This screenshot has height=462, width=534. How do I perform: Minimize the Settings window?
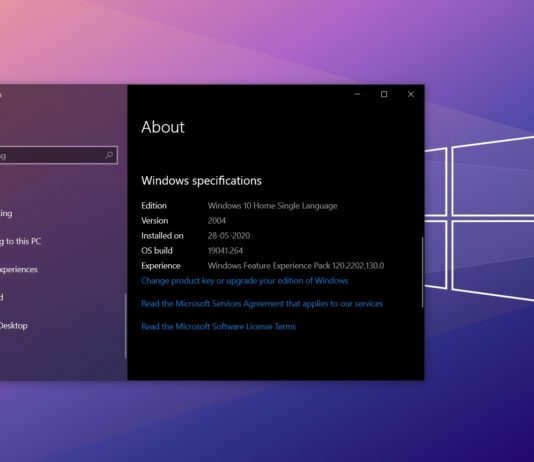coord(357,94)
